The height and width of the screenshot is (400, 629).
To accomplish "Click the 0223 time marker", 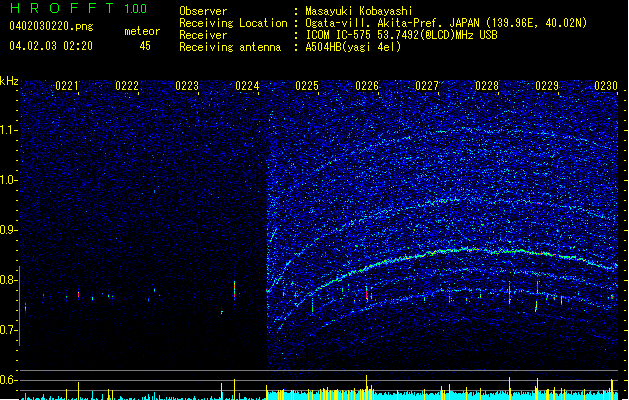I will click(x=187, y=86).
